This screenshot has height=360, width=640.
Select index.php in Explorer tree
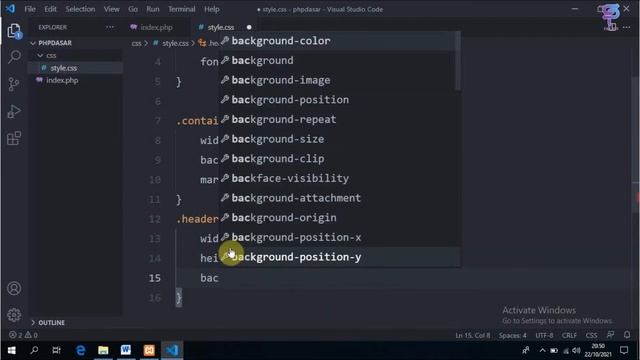tap(76, 80)
